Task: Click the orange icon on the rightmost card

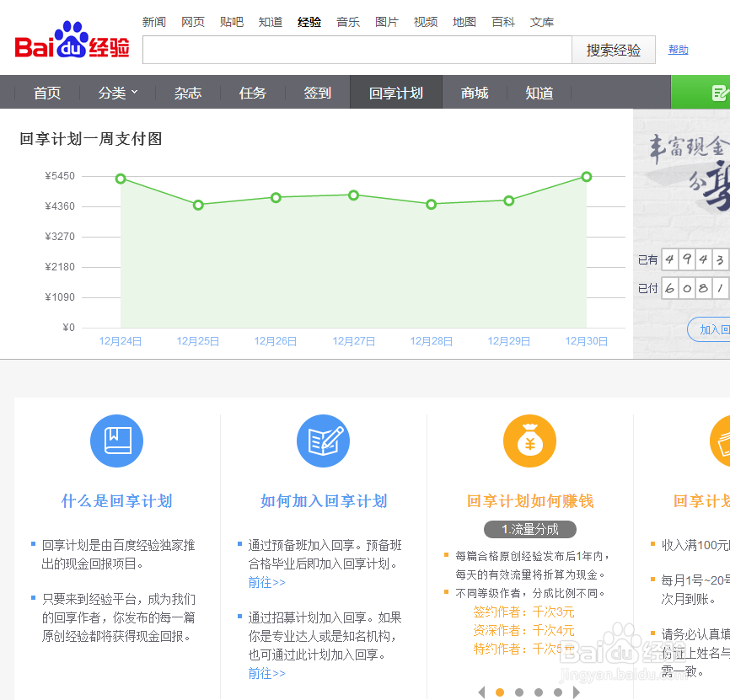Action: click(723, 441)
